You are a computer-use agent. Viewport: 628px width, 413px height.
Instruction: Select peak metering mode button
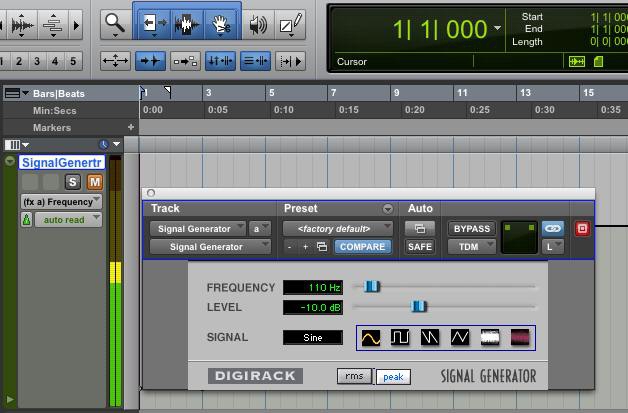[393, 377]
